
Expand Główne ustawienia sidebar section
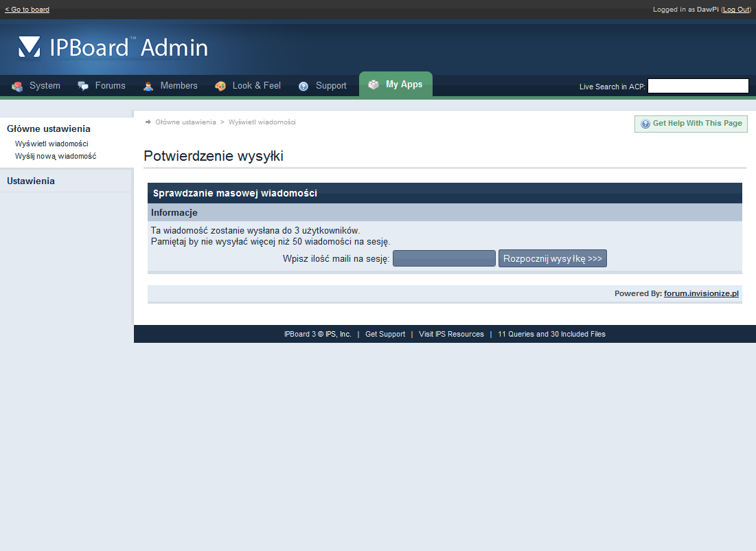[x=49, y=129]
